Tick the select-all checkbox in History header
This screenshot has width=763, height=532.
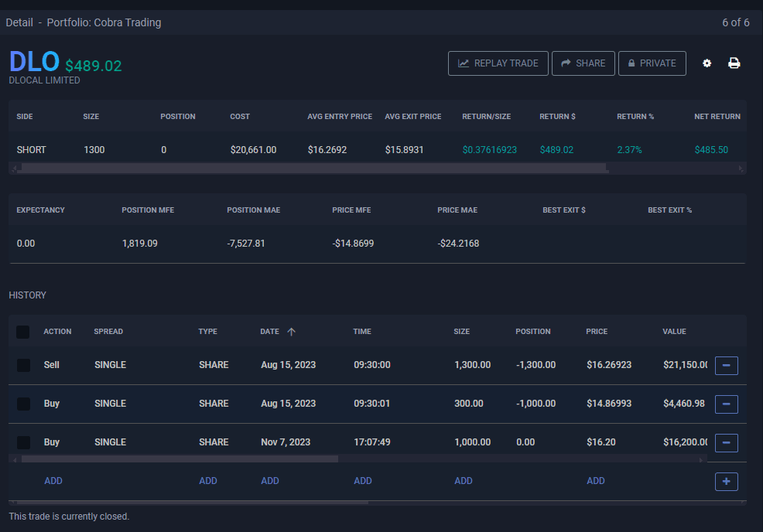point(23,332)
